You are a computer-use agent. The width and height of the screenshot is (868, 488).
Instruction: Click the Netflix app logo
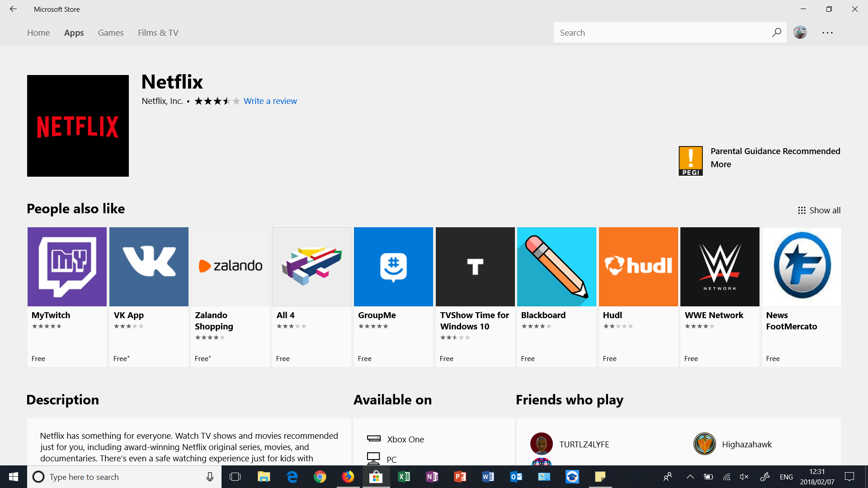(x=78, y=126)
